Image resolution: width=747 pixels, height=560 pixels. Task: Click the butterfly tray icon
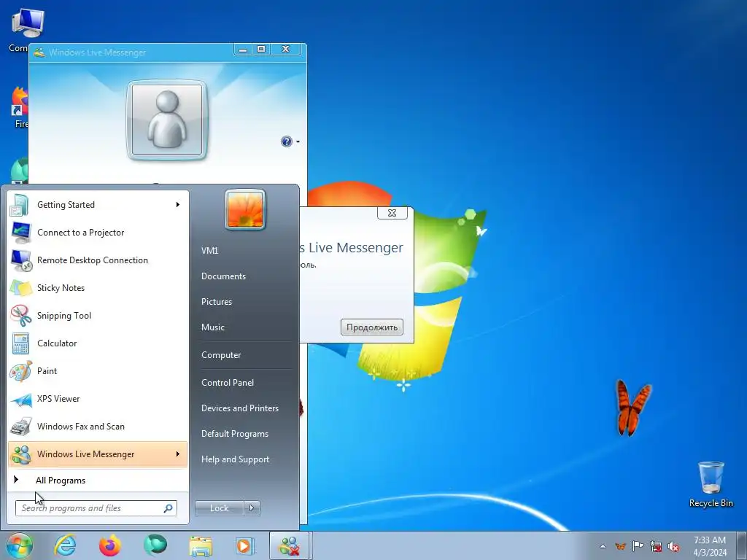coord(620,546)
